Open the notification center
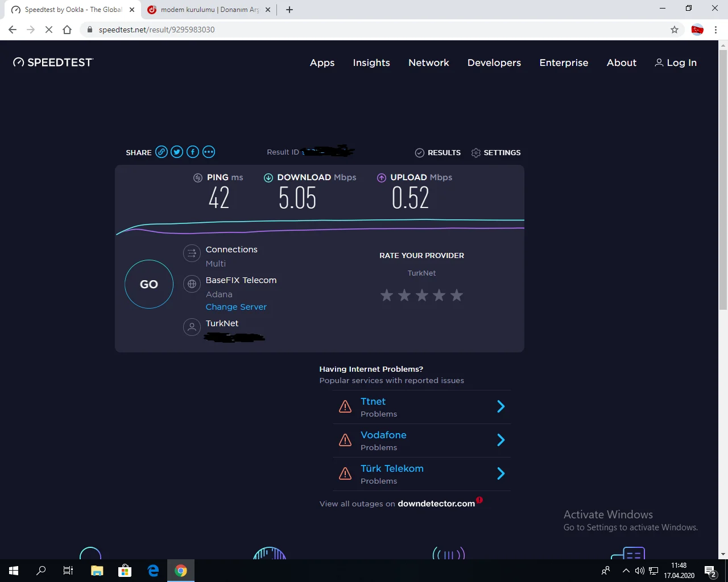The width and height of the screenshot is (728, 582). click(710, 571)
